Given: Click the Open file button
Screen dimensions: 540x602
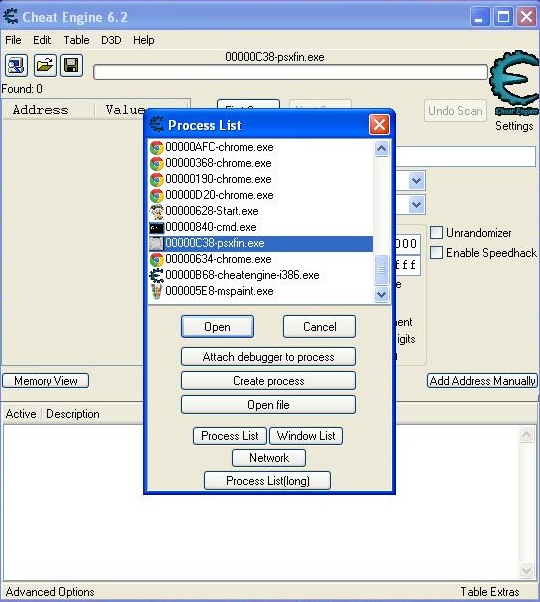Looking at the screenshot, I should point(268,405).
